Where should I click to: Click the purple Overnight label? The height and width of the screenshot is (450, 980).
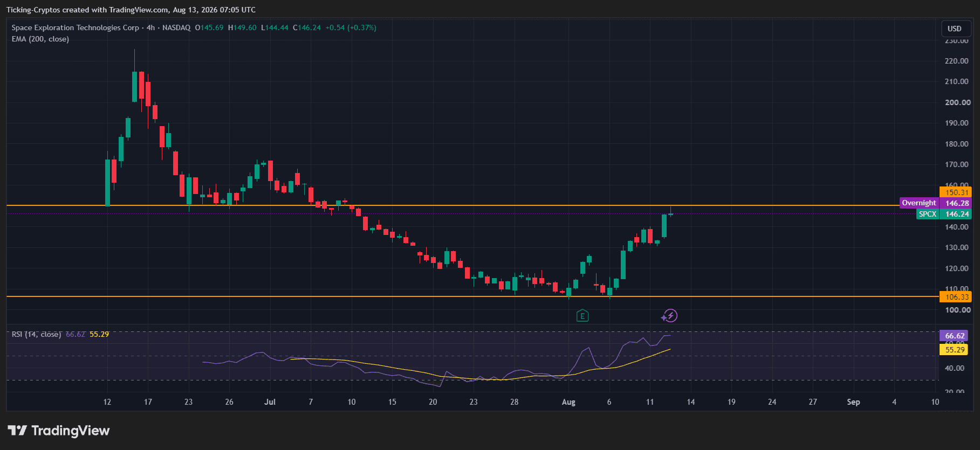919,203
